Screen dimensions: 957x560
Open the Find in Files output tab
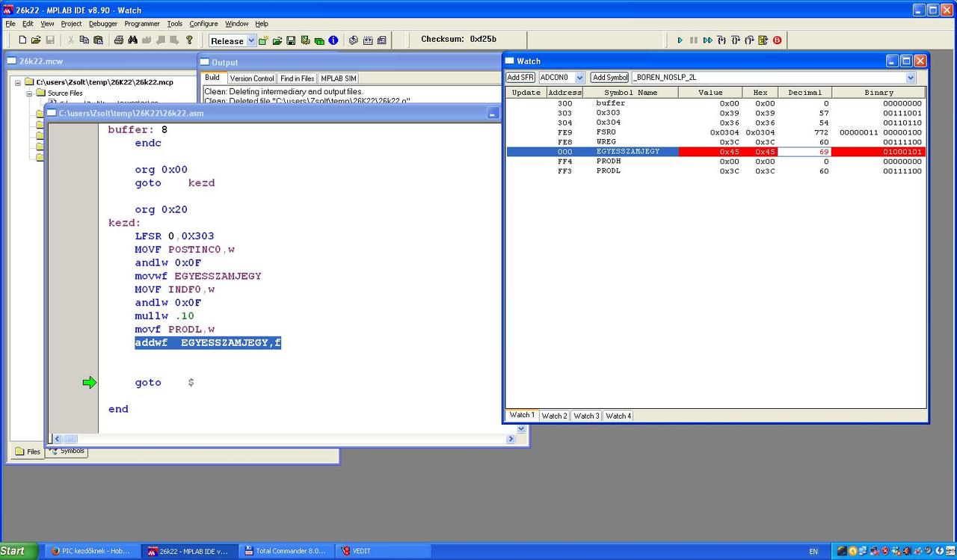[298, 79]
